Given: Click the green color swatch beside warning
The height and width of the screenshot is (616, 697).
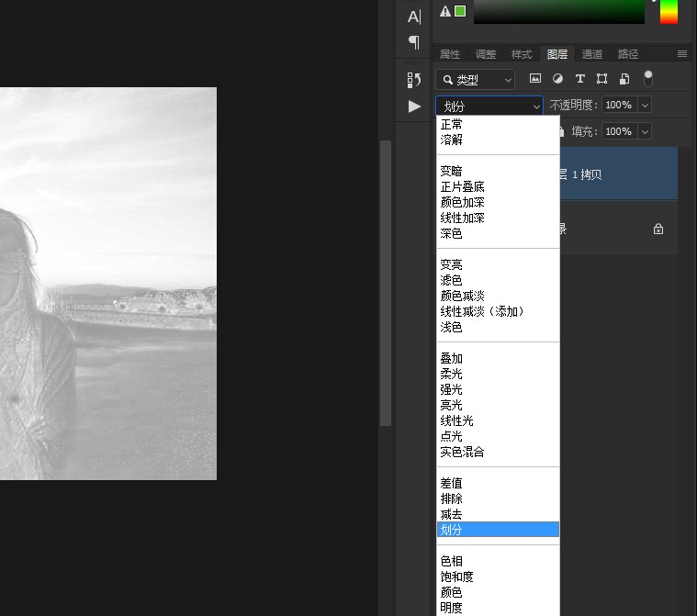Looking at the screenshot, I should click(459, 11).
